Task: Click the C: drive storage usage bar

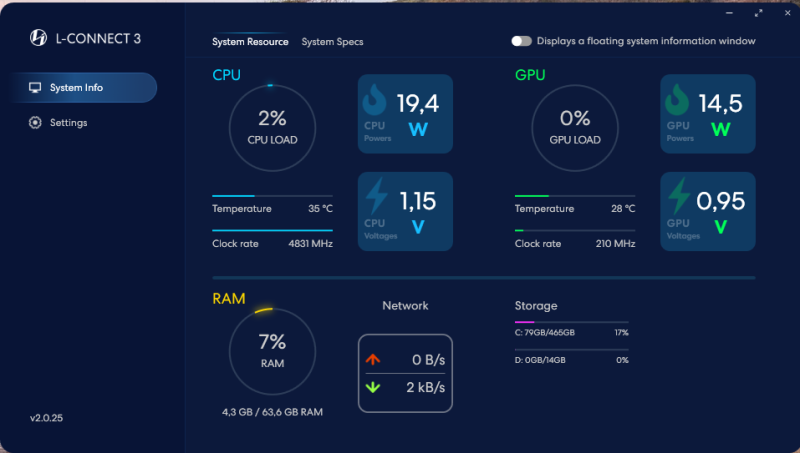Action: coord(557,323)
